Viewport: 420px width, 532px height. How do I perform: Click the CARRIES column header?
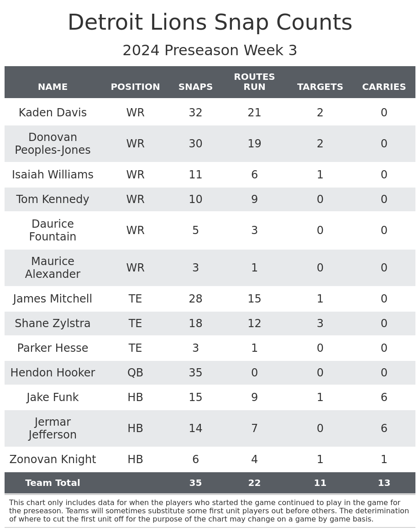point(384,87)
